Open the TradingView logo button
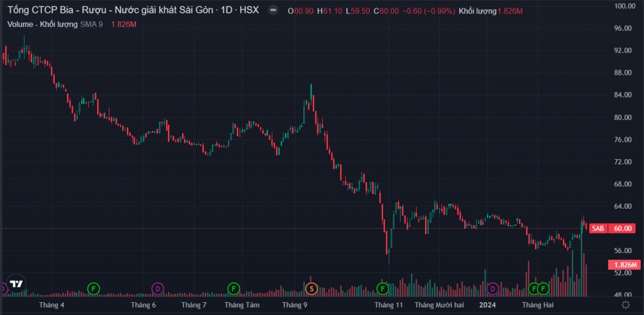The width and height of the screenshot is (644, 315). pos(17,284)
